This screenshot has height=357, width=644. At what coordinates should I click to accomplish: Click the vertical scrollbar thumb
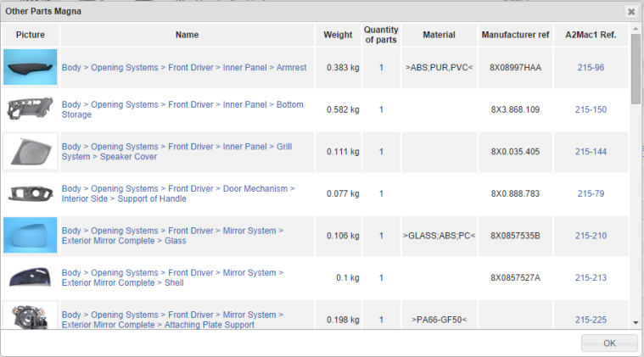(x=636, y=69)
